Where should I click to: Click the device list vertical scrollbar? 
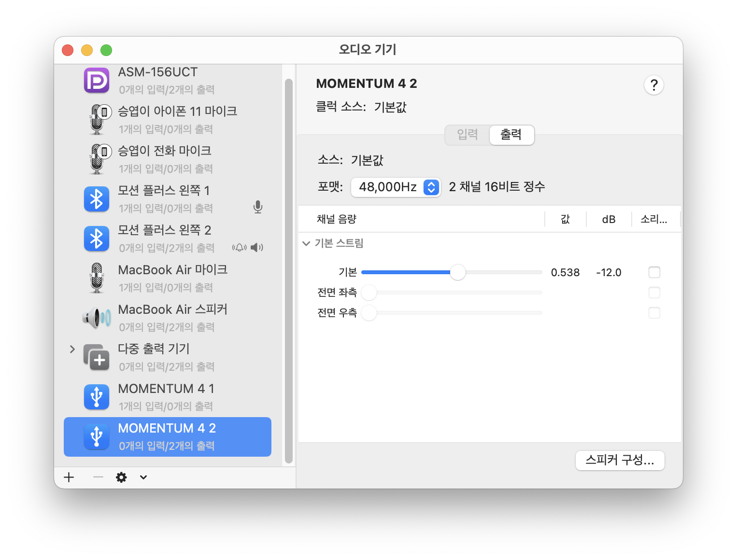point(289,270)
